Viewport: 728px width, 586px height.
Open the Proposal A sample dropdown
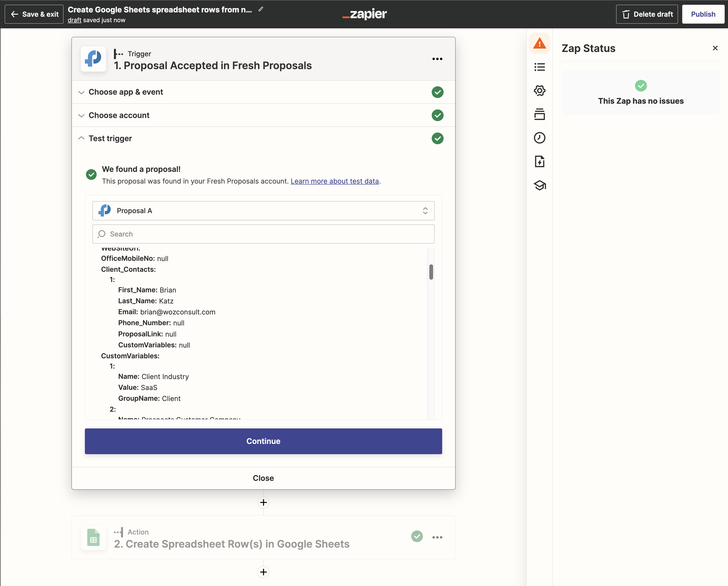click(263, 211)
